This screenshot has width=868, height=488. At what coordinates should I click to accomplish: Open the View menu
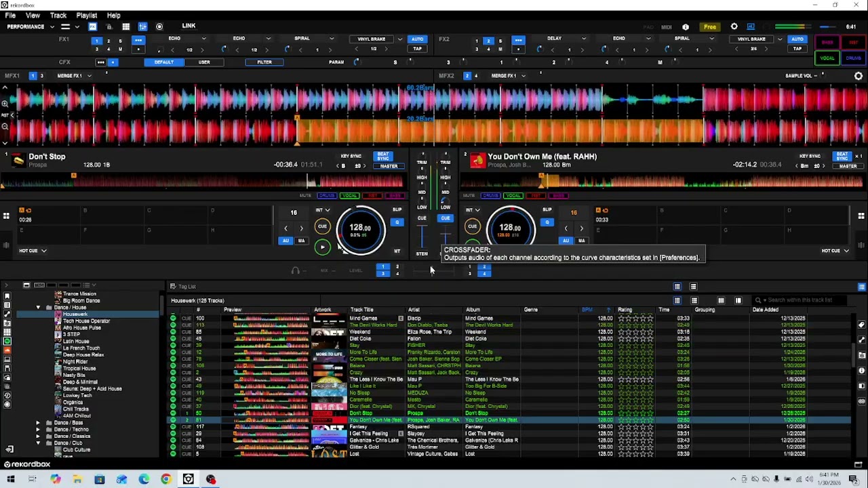(33, 15)
